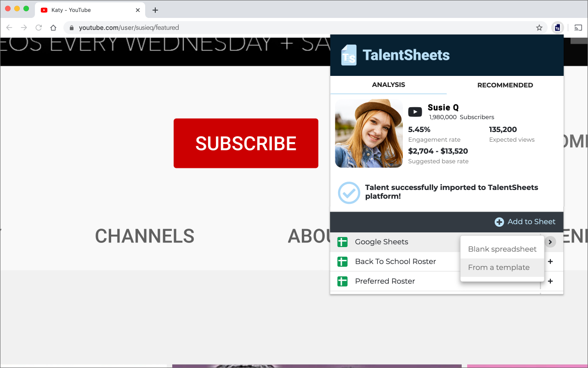Add talent to Preferred Roster with plus

(x=550, y=281)
